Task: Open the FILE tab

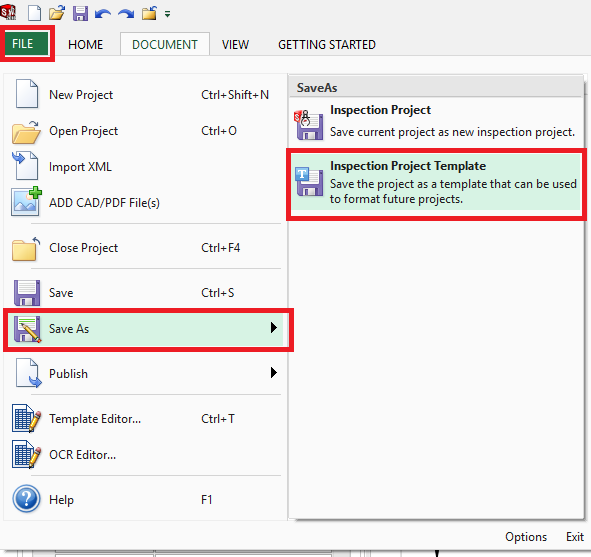Action: [x=26, y=44]
